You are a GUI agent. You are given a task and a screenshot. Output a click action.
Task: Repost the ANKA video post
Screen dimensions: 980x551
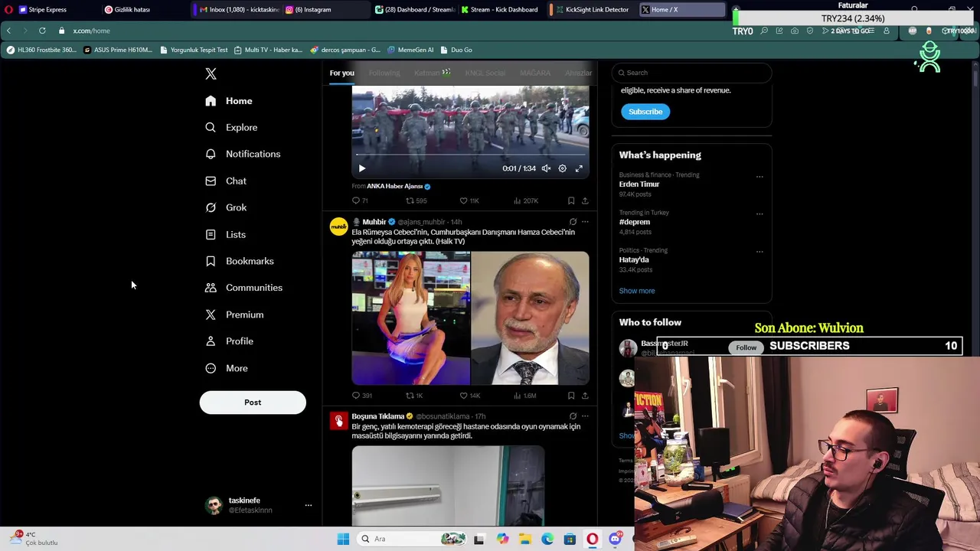click(x=416, y=201)
